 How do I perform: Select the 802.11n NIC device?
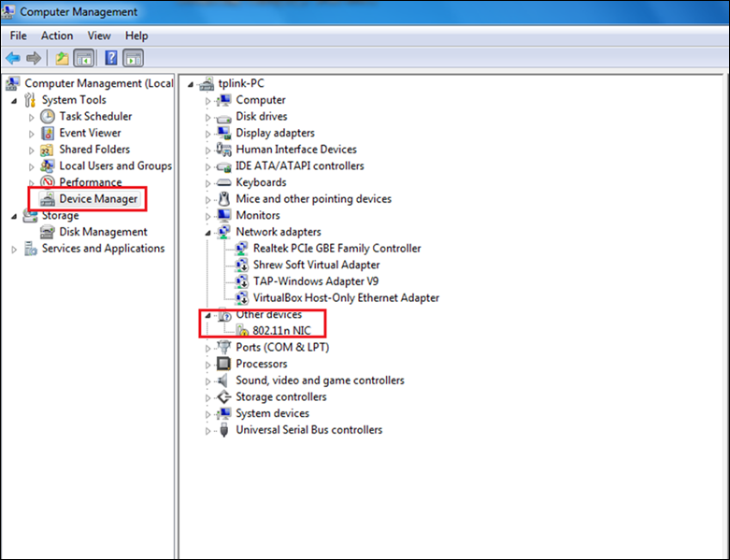281,331
